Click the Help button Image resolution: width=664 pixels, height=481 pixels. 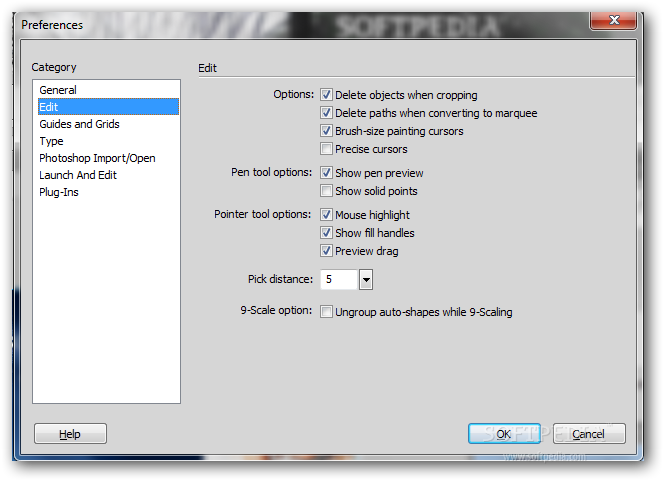pyautogui.click(x=70, y=434)
